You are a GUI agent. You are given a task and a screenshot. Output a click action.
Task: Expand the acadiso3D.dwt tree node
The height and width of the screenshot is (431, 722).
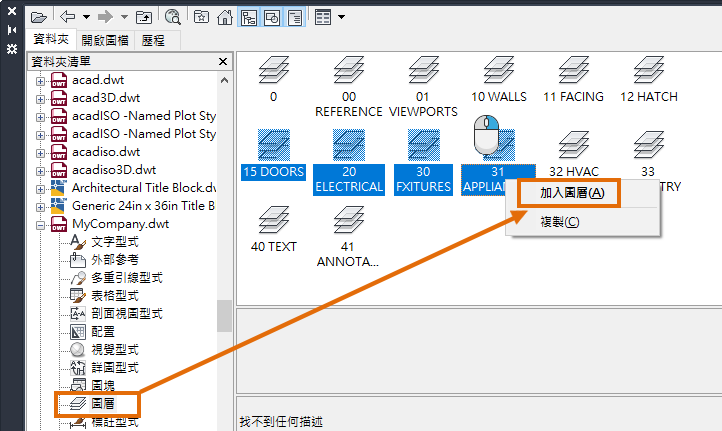click(x=41, y=171)
